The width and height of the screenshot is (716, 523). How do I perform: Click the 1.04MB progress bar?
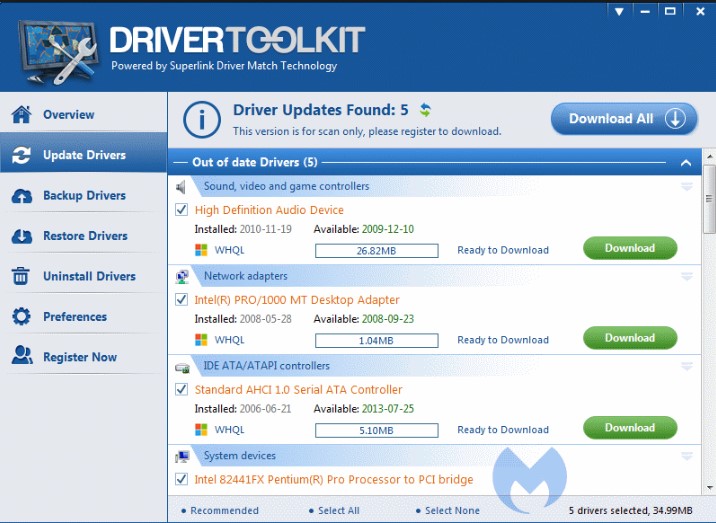(x=377, y=341)
